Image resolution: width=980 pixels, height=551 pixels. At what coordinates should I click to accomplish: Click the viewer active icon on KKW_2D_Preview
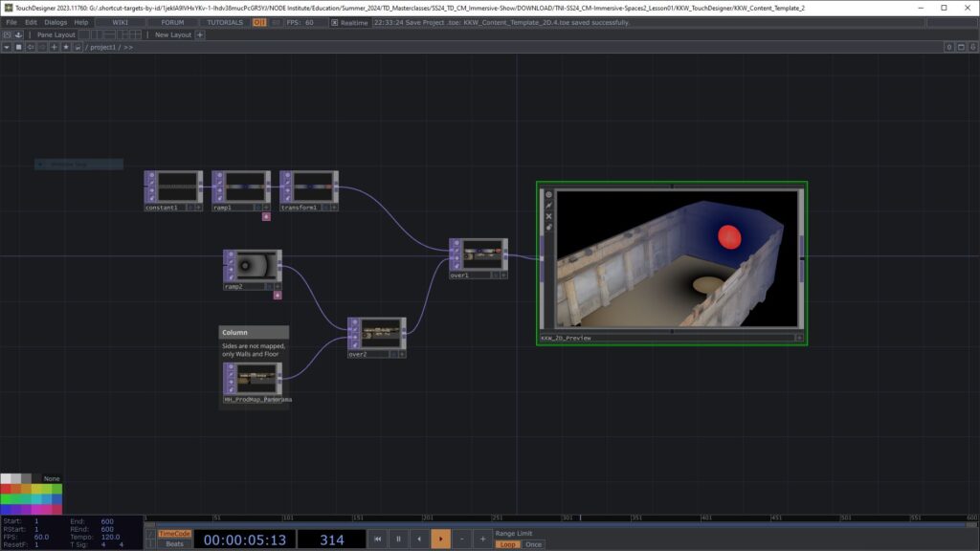[548, 195]
